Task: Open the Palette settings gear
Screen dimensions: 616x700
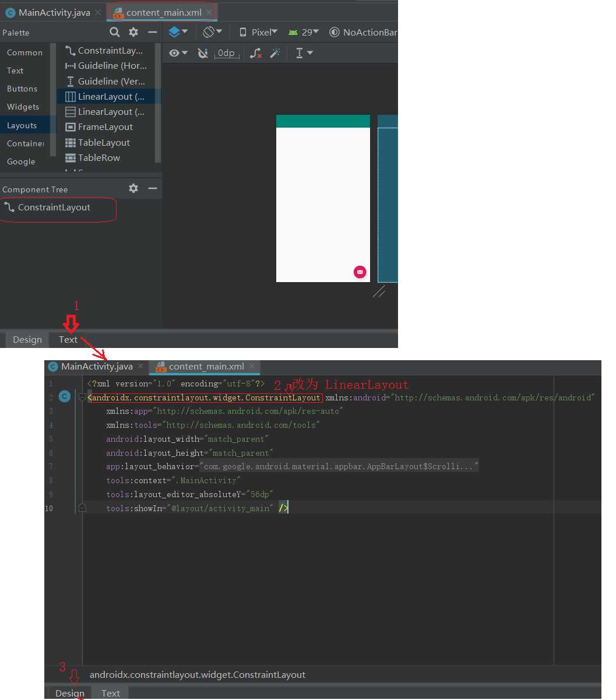Action: [x=133, y=32]
